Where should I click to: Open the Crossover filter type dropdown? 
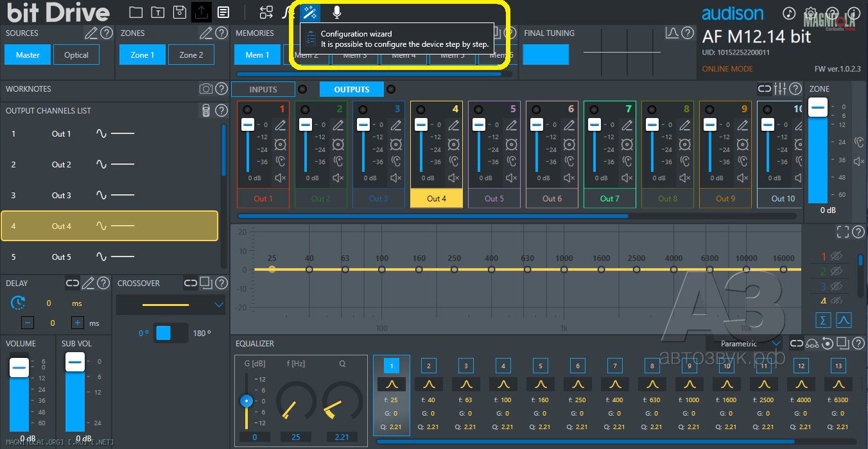tap(171, 305)
